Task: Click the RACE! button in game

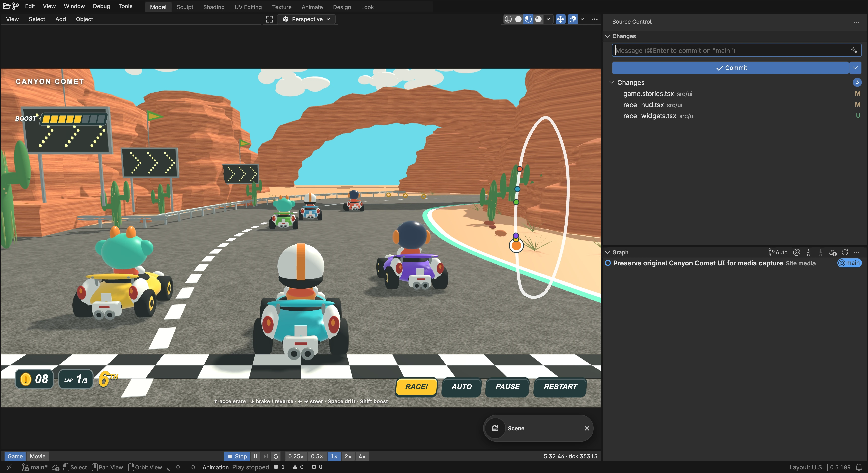Action: [416, 387]
